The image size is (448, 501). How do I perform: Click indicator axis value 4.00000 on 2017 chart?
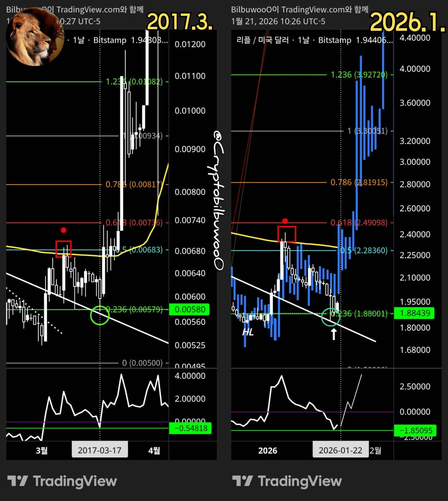click(190, 376)
